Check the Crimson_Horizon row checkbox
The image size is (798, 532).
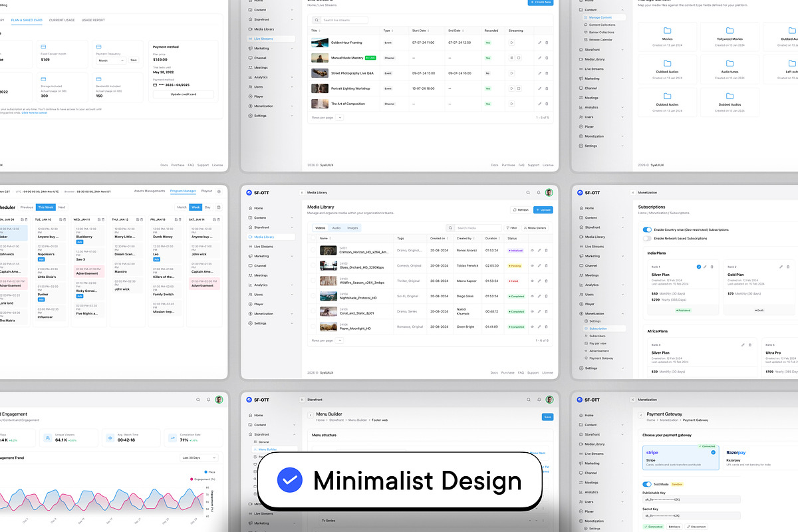coord(314,250)
